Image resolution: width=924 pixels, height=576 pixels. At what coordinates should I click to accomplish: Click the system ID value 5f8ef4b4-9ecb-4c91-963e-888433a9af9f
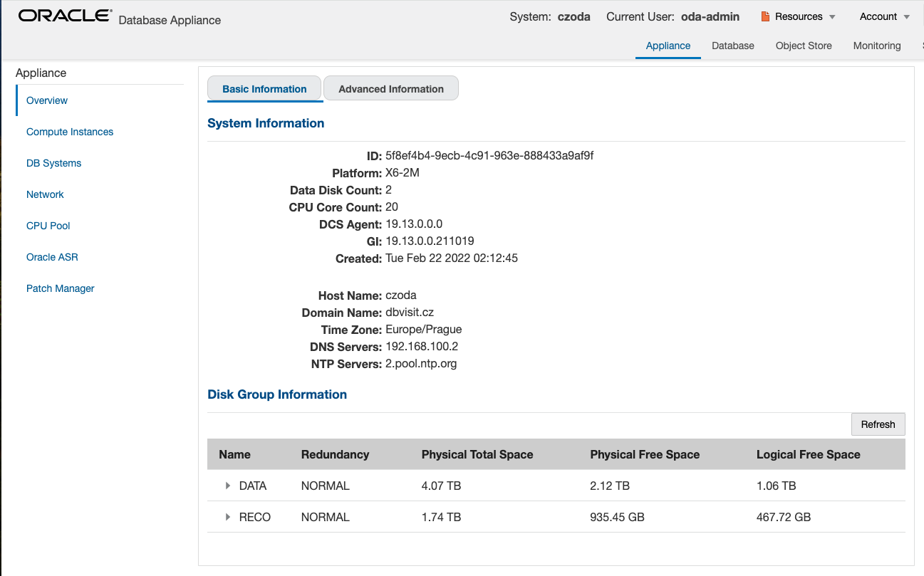point(489,155)
